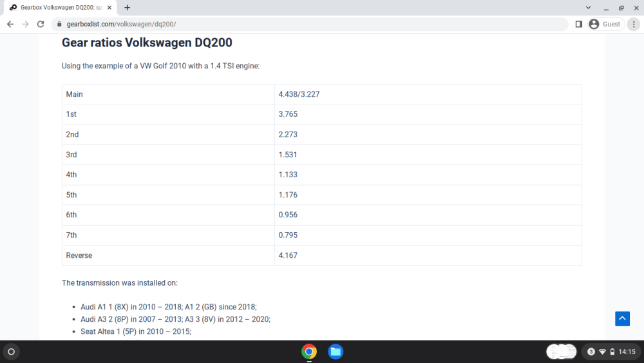
Task: Click the ratio value 0.956
Action: [x=288, y=215]
